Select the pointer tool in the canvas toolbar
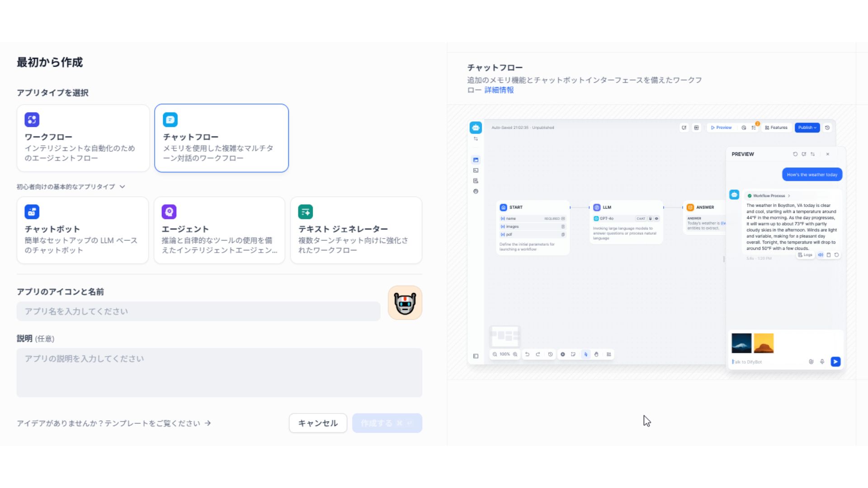This screenshot has height=488, width=868. pyautogui.click(x=586, y=354)
